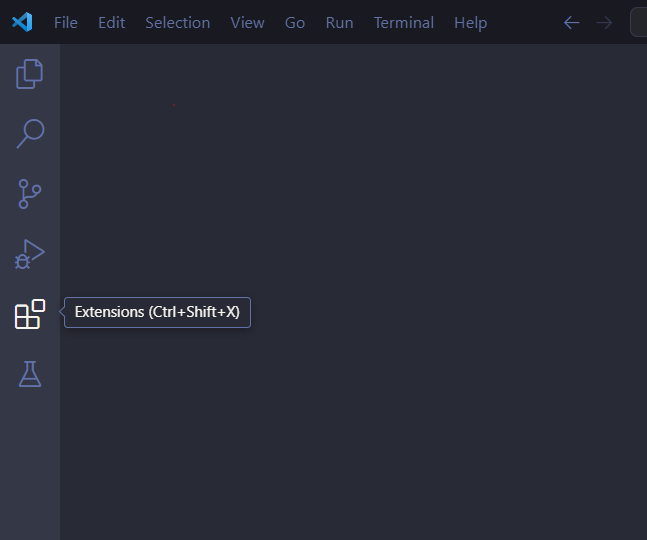Open the Testing flask icon view
This screenshot has width=647, height=540.
pyautogui.click(x=30, y=374)
